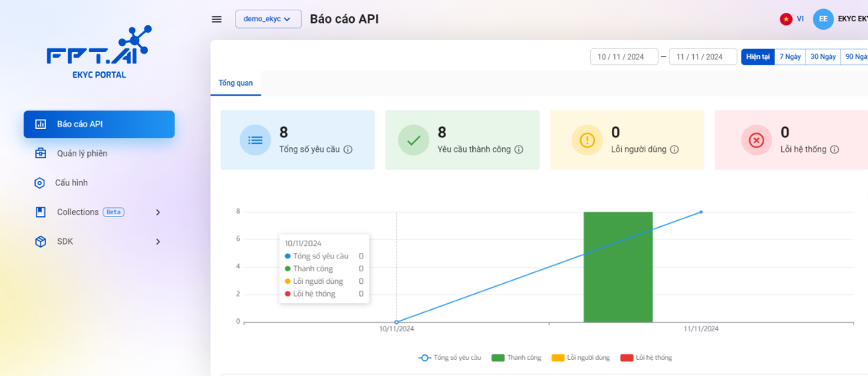This screenshot has width=868, height=376.
Task: Click the start date field showing 10/11/2024
Action: (624, 56)
